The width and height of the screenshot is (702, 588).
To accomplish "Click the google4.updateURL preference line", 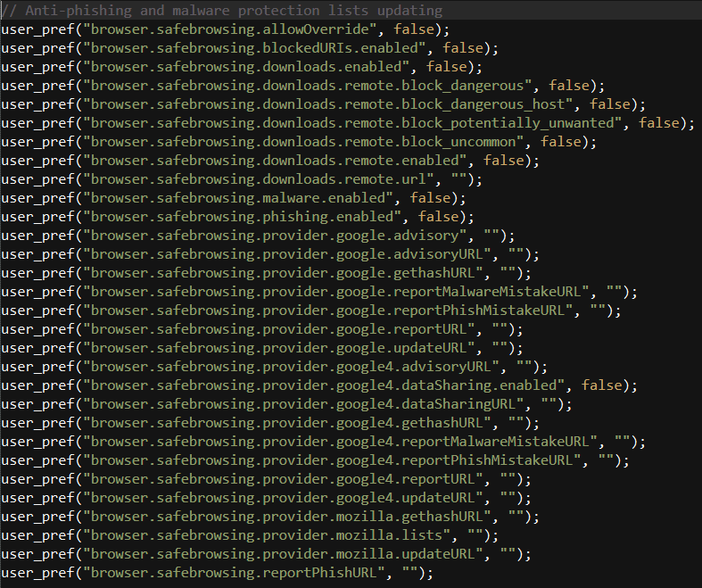I will (267, 499).
